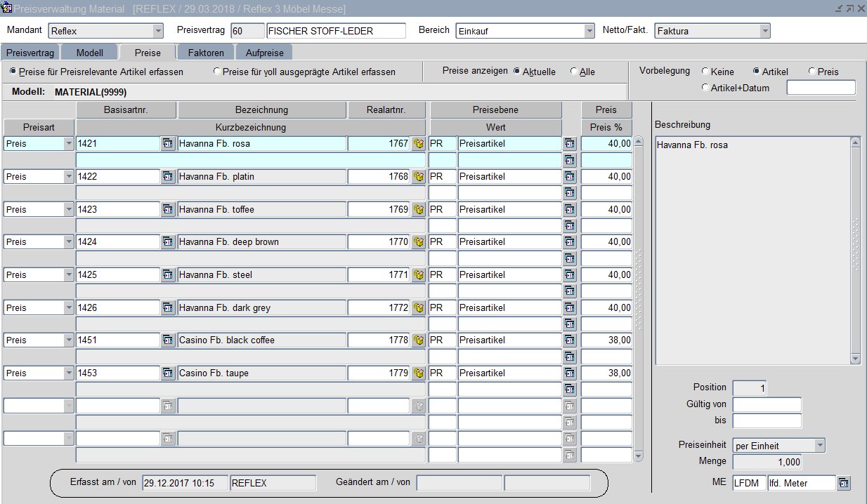The width and height of the screenshot is (867, 504).
Task: Expand the Mandant dropdown
Action: click(157, 32)
